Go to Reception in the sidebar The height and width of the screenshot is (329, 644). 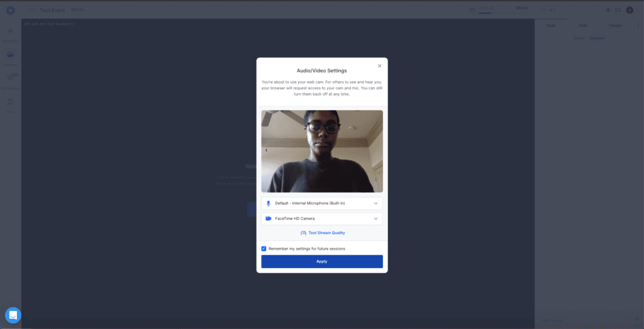tap(10, 35)
